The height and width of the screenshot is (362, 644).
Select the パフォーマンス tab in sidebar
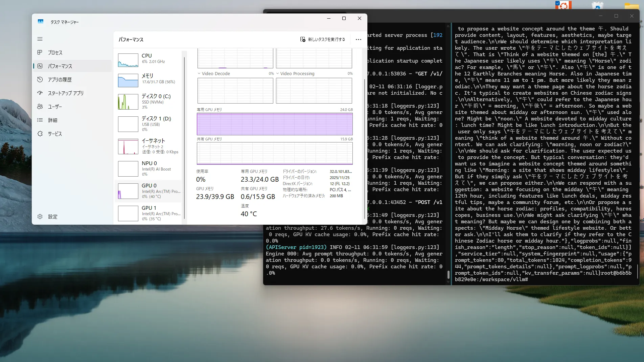60,66
